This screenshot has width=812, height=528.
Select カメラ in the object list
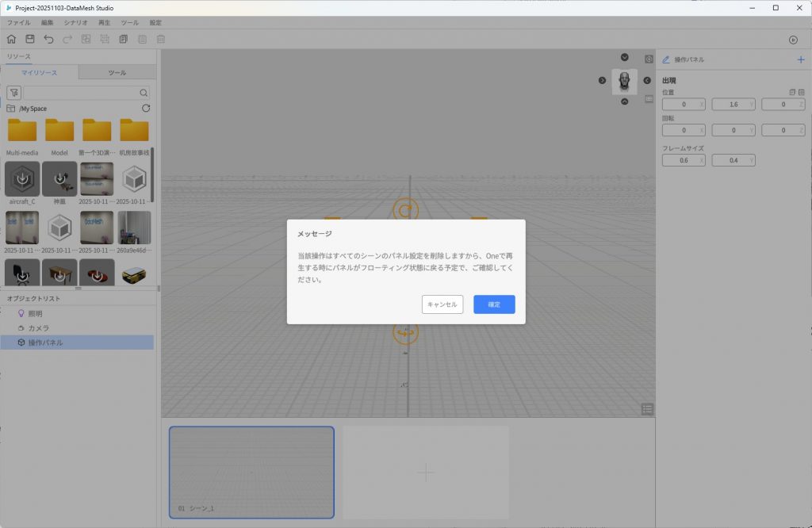coord(39,327)
